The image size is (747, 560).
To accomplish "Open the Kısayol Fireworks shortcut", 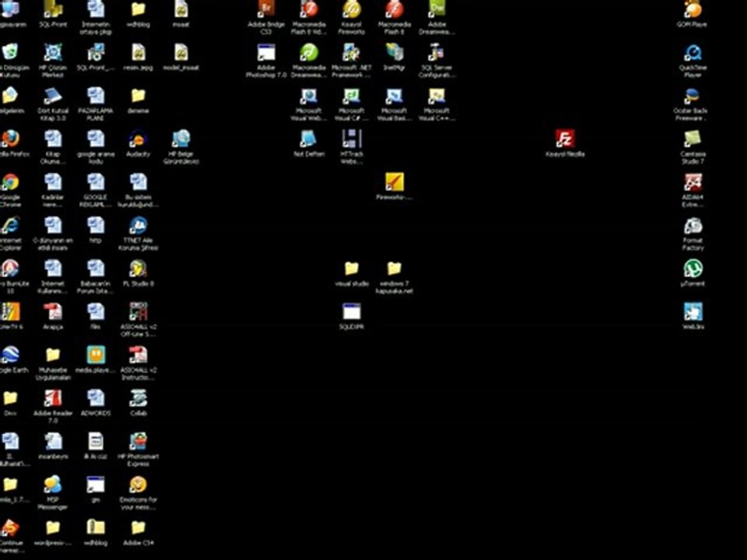I will 351,9.
